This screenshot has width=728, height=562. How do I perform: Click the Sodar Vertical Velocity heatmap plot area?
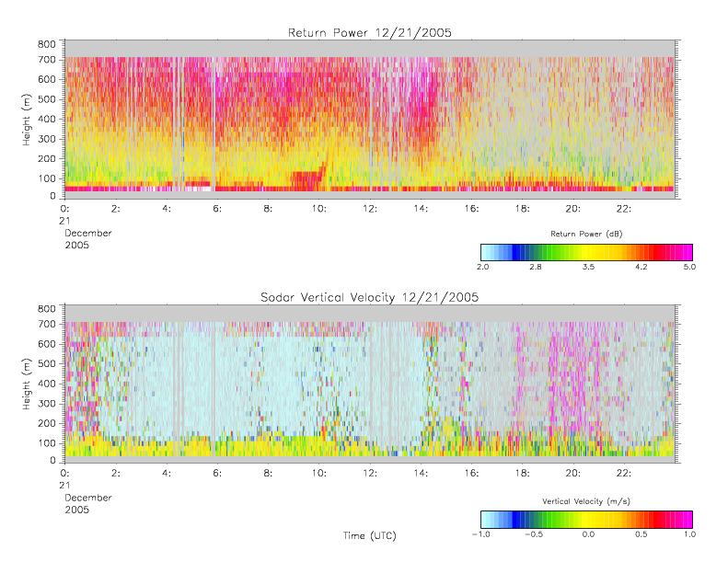point(370,384)
